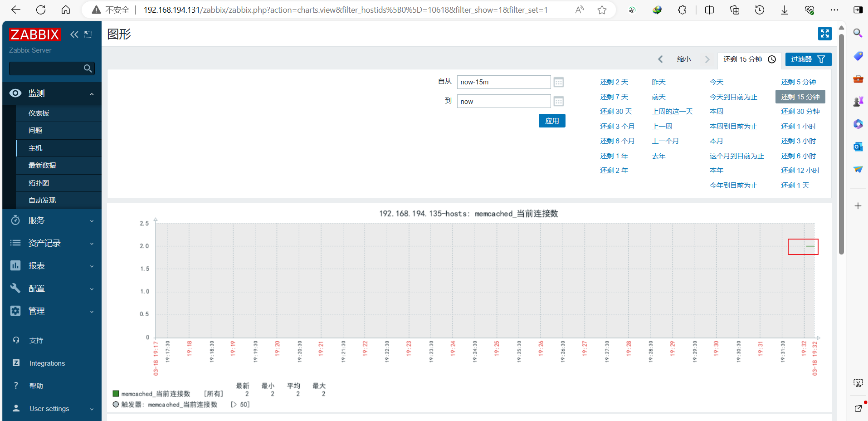This screenshot has height=421, width=868.
Task: Open the 还剩 15 分钟 time selector tab
Action: 750,59
